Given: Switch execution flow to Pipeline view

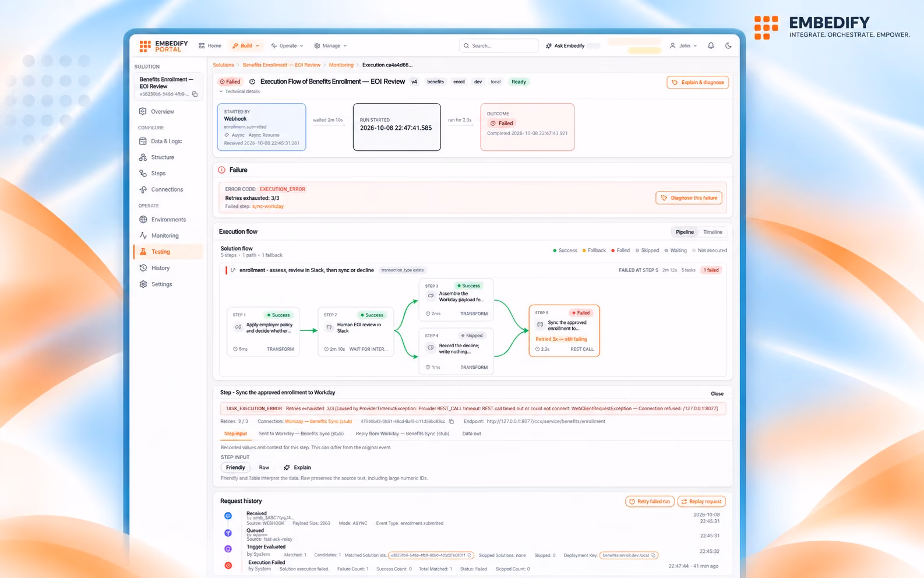Looking at the screenshot, I should 685,232.
